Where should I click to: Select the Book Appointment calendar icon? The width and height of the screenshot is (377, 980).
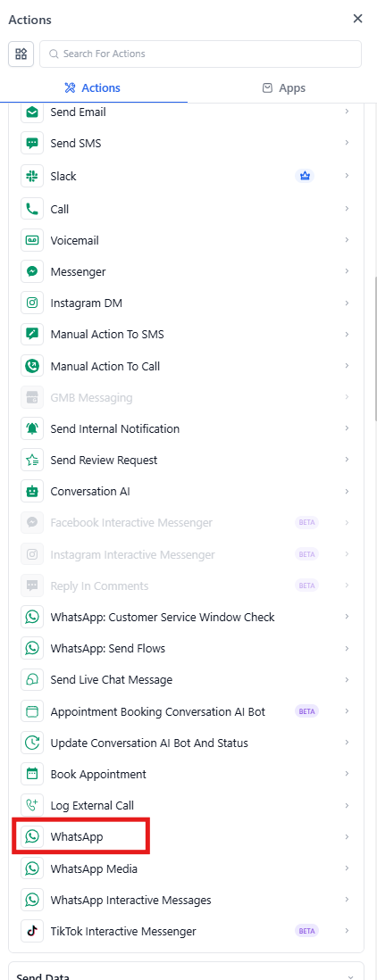(x=32, y=775)
